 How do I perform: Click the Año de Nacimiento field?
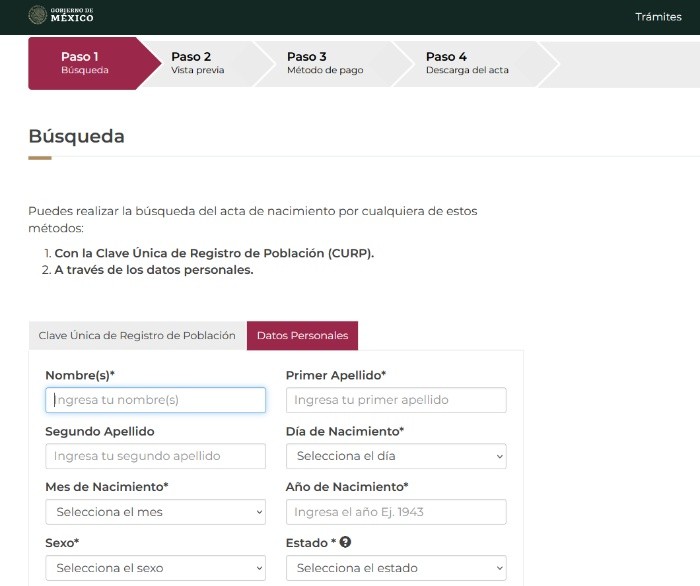point(396,512)
